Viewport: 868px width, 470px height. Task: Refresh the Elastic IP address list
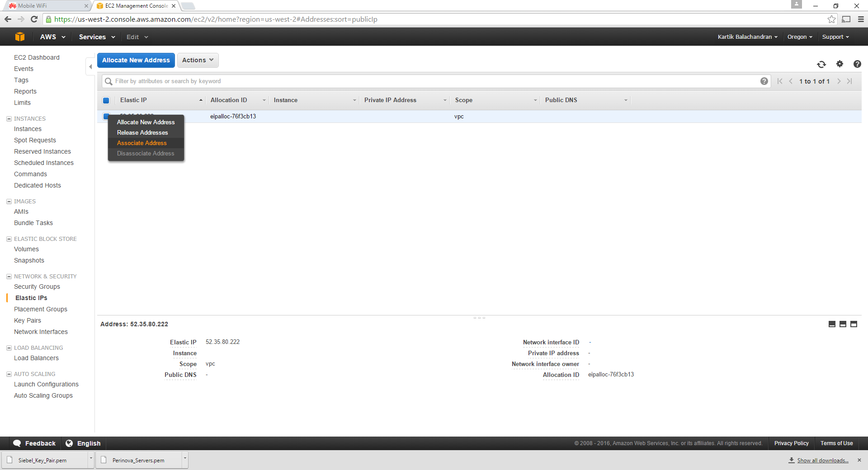pyautogui.click(x=821, y=64)
